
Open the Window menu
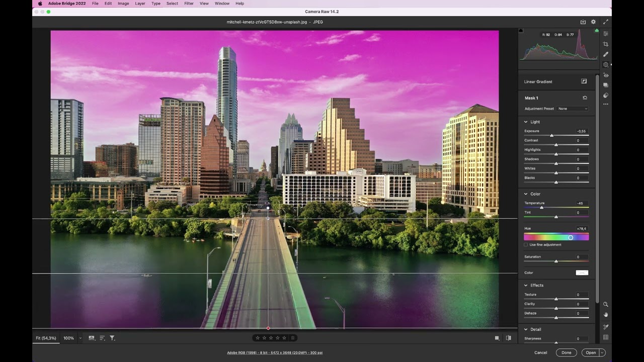click(221, 4)
